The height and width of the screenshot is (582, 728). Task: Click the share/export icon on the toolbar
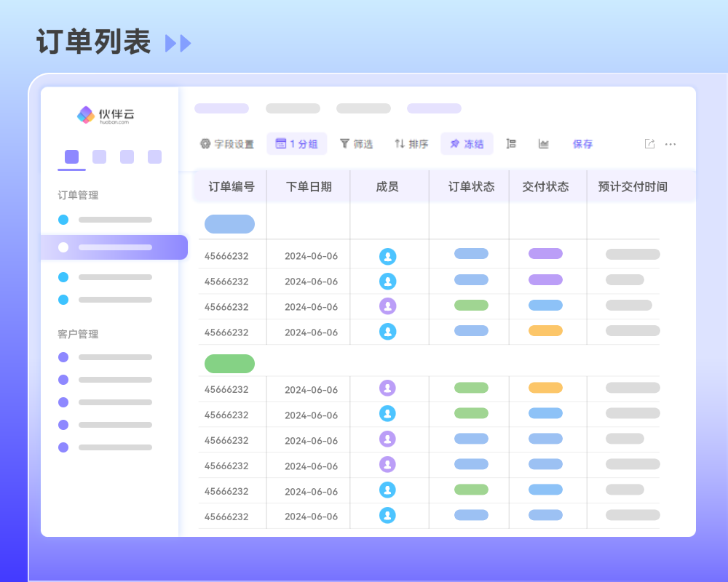click(649, 143)
